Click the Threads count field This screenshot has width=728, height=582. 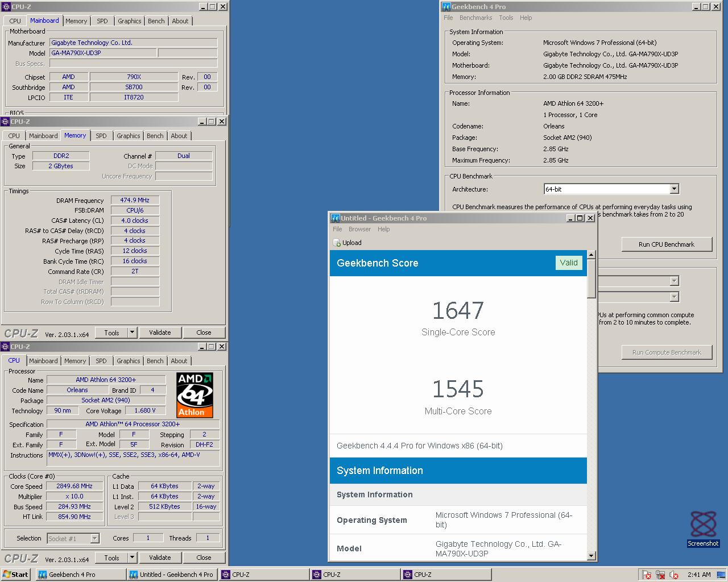[x=208, y=538]
